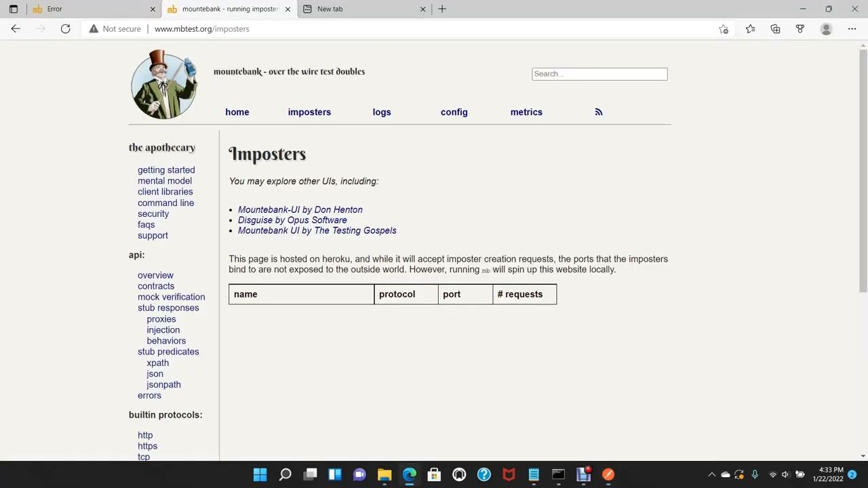Open injection sidebar link
Screen dimensions: 868x488
click(x=163, y=330)
